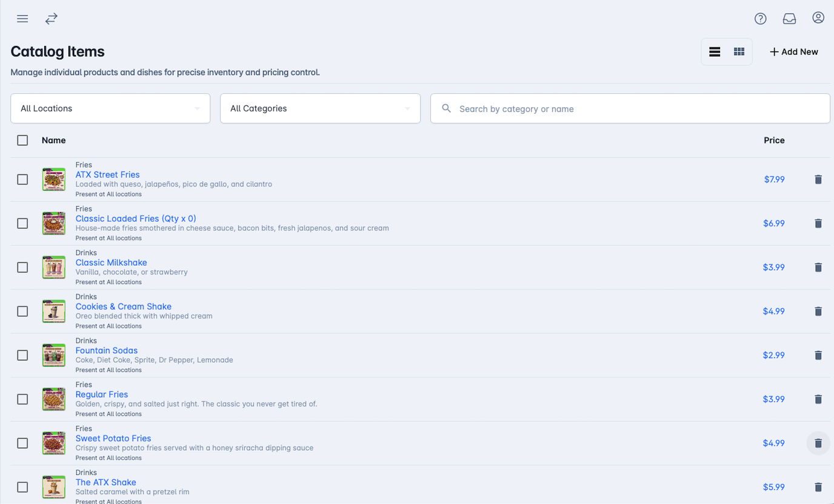
Task: Open the user account profile icon
Action: pos(818,18)
